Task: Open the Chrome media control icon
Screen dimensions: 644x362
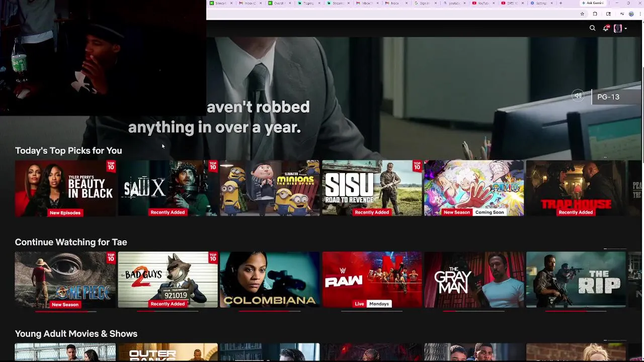Action: (622, 14)
